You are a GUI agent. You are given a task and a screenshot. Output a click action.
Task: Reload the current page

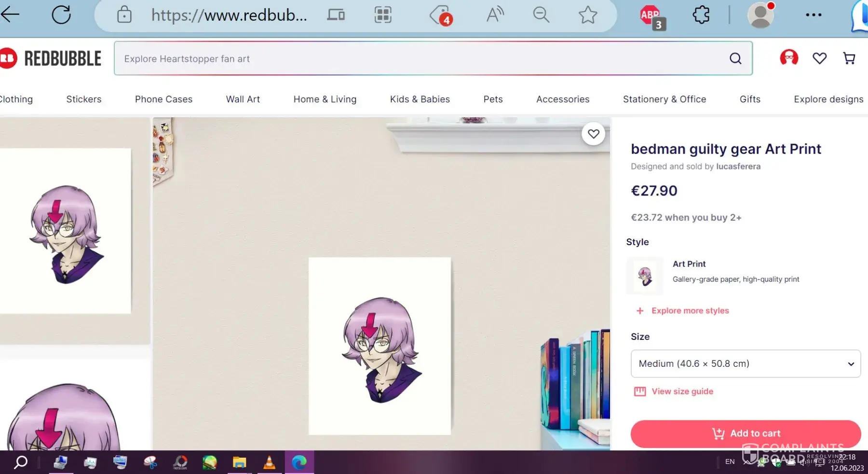coord(61,14)
